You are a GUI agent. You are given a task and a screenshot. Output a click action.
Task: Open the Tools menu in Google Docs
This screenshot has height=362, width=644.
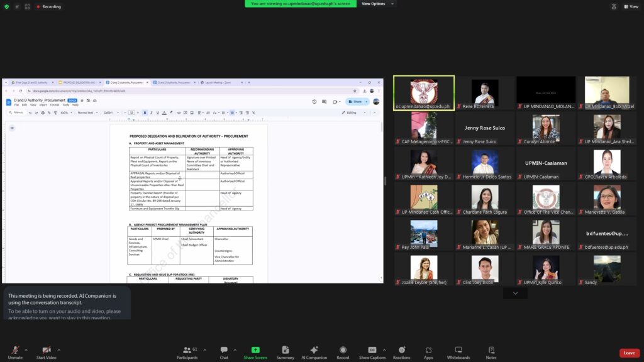point(65,105)
